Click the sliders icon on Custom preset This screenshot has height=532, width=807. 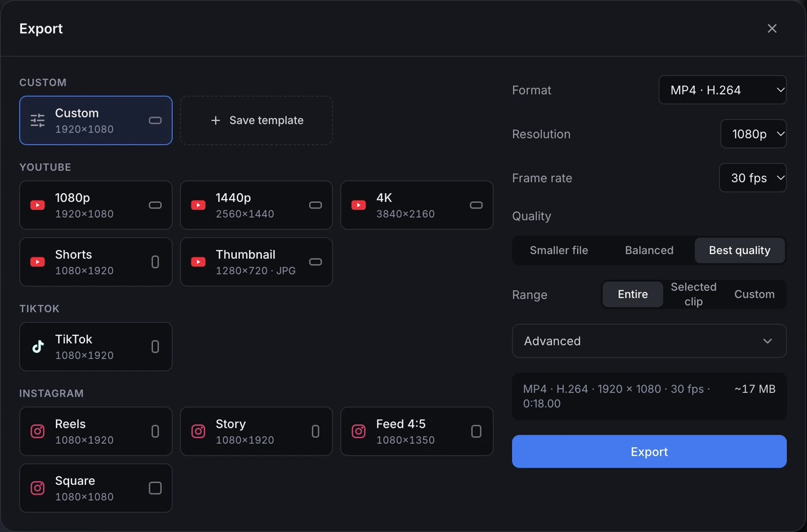point(37,120)
